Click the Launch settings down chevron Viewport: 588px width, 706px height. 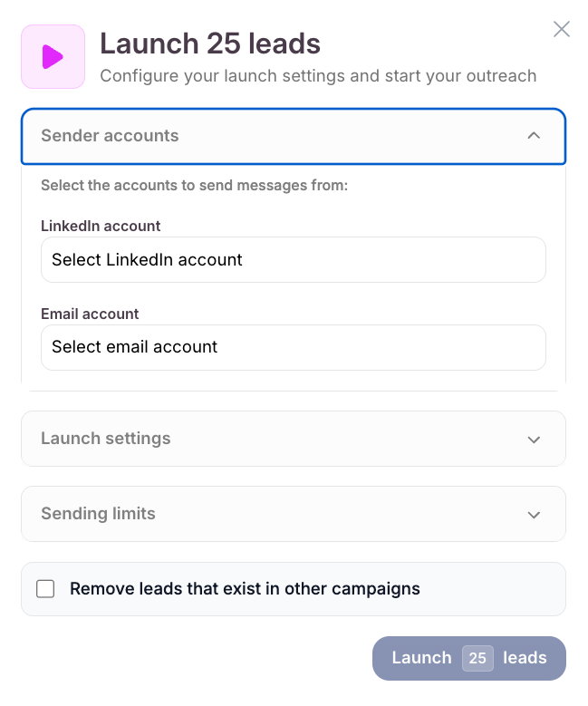point(534,440)
